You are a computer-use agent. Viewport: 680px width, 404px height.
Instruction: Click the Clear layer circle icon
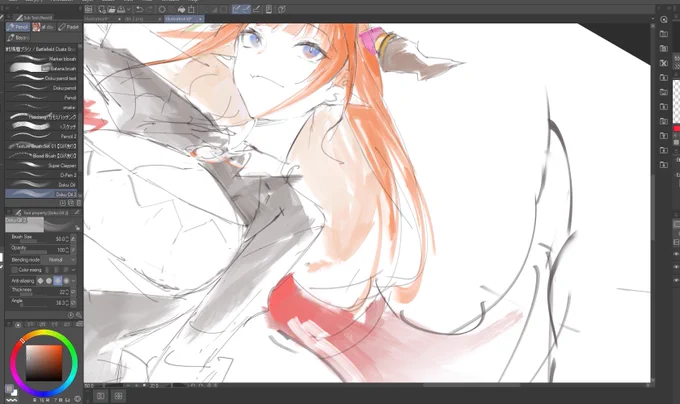tap(162, 9)
